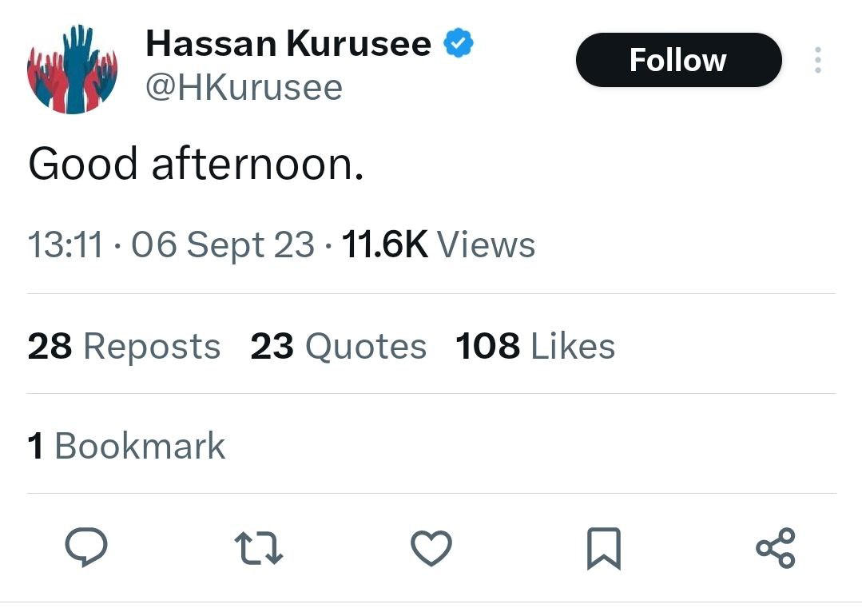The height and width of the screenshot is (616, 862).
Task: Check the 1 Bookmark count
Action: (126, 446)
